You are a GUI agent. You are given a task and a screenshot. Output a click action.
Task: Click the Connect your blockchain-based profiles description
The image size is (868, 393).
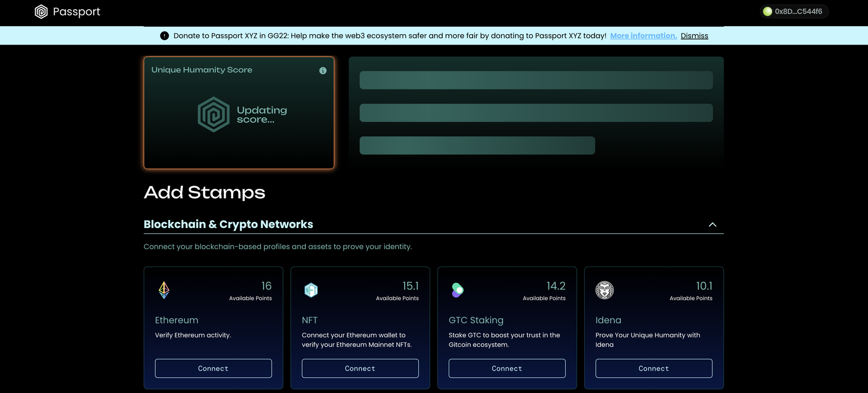[x=278, y=246]
